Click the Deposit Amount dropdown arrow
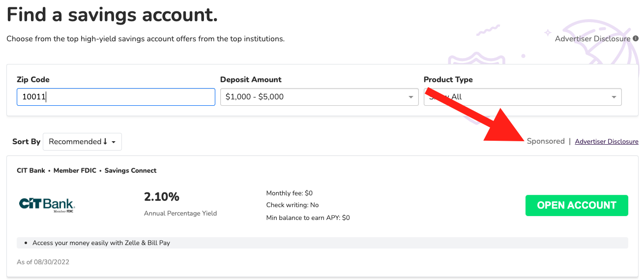644x280 pixels. 410,97
